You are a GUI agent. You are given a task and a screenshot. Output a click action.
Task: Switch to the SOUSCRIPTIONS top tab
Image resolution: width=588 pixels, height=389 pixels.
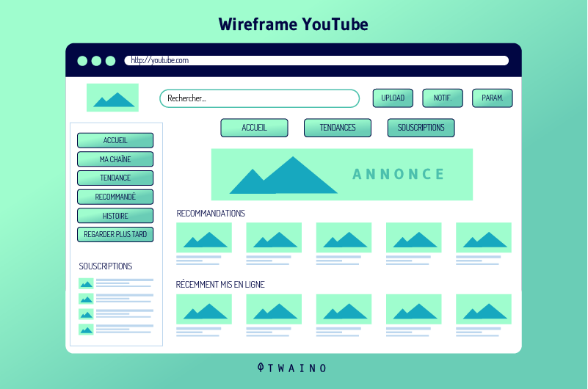pos(421,128)
